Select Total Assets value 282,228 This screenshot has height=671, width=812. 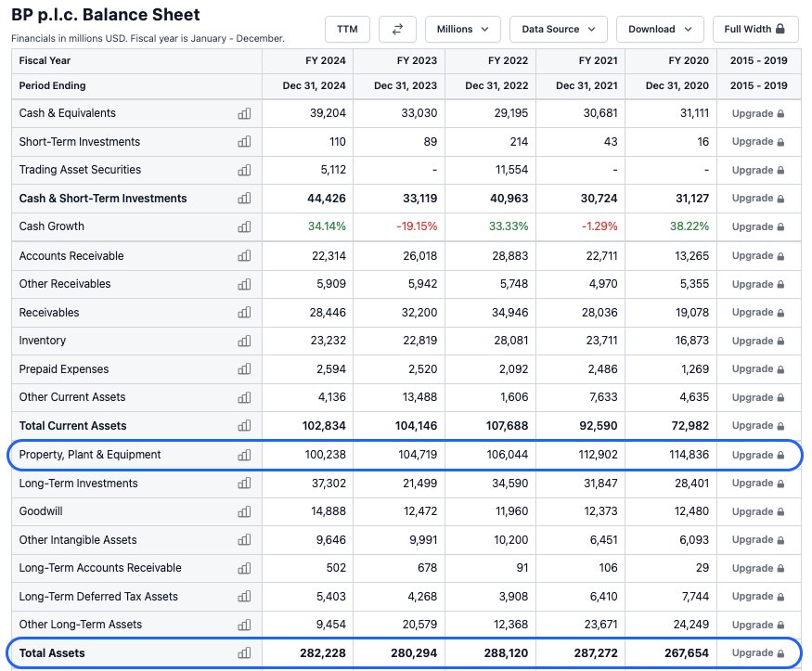(x=323, y=652)
